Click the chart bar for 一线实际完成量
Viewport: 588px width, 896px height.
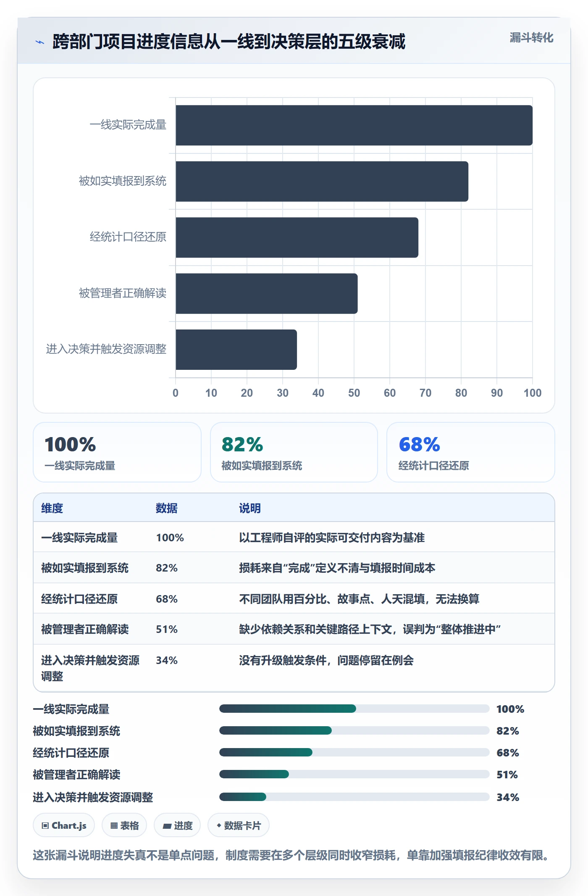pos(354,125)
